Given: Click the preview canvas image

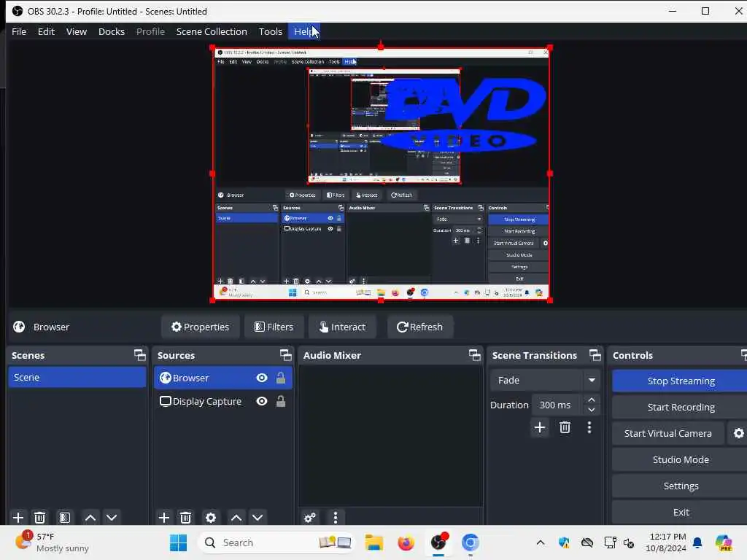Looking at the screenshot, I should (x=381, y=174).
